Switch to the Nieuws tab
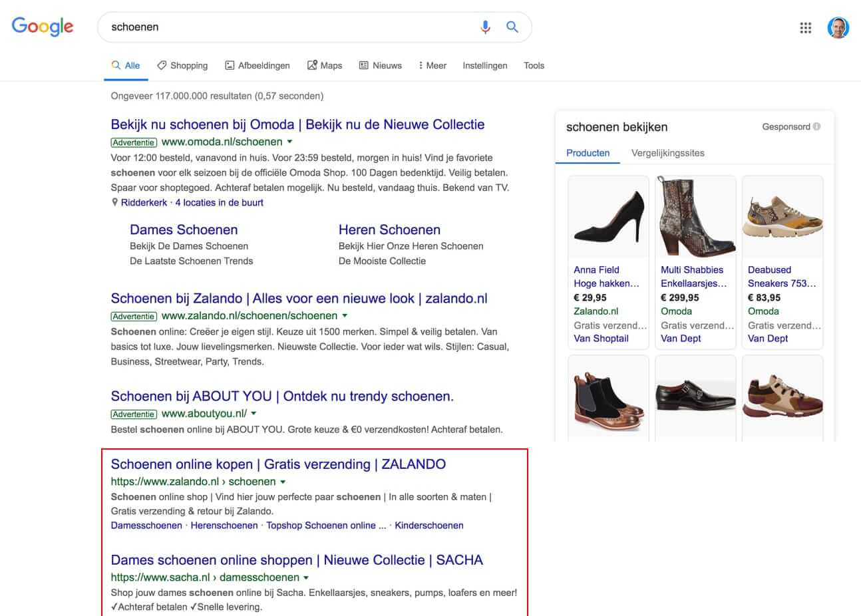861x616 pixels. (381, 65)
